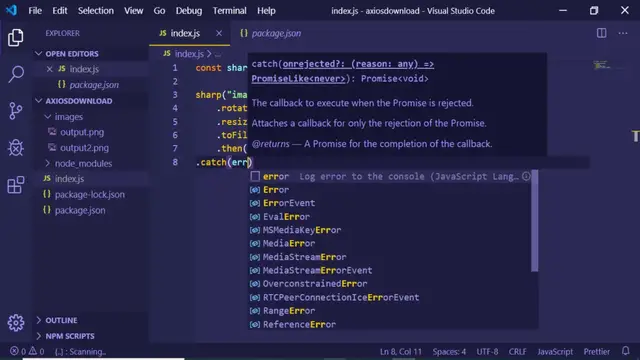Click the Prettier status bar item
Screen dimensions: 640x360
coord(596,351)
